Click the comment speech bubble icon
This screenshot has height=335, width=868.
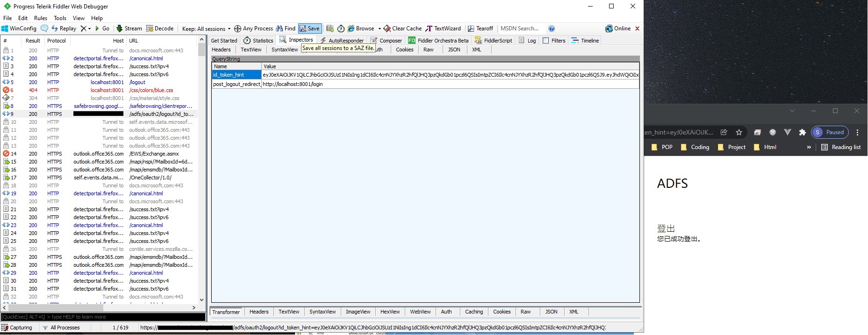tap(44, 29)
